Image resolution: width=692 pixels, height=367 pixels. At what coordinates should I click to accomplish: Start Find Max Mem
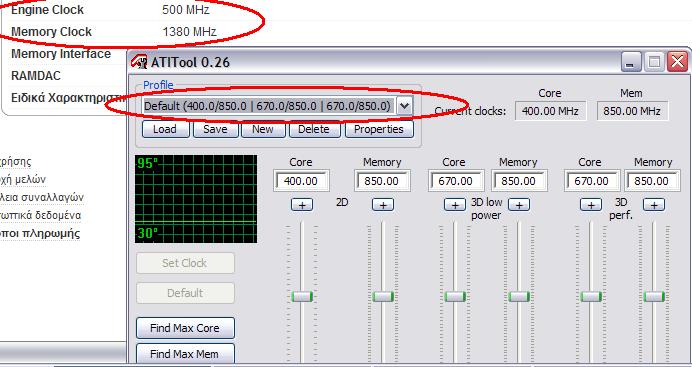pyautogui.click(x=185, y=354)
